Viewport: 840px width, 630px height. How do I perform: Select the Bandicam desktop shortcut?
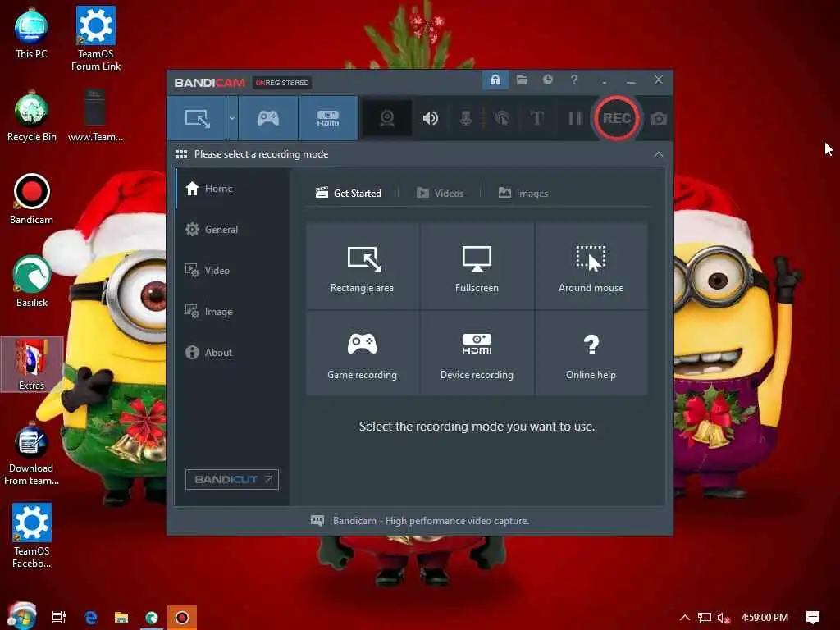point(32,199)
